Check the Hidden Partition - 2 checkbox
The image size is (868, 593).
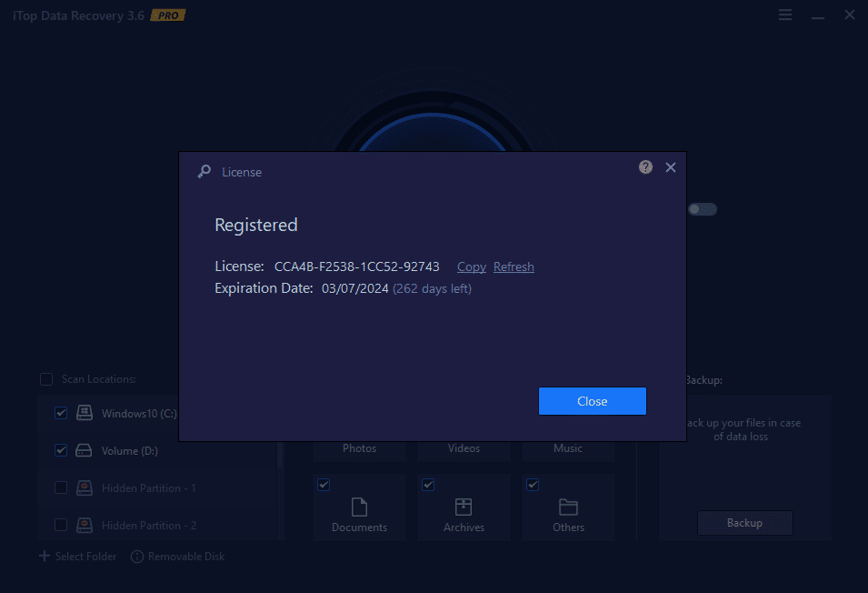61,525
